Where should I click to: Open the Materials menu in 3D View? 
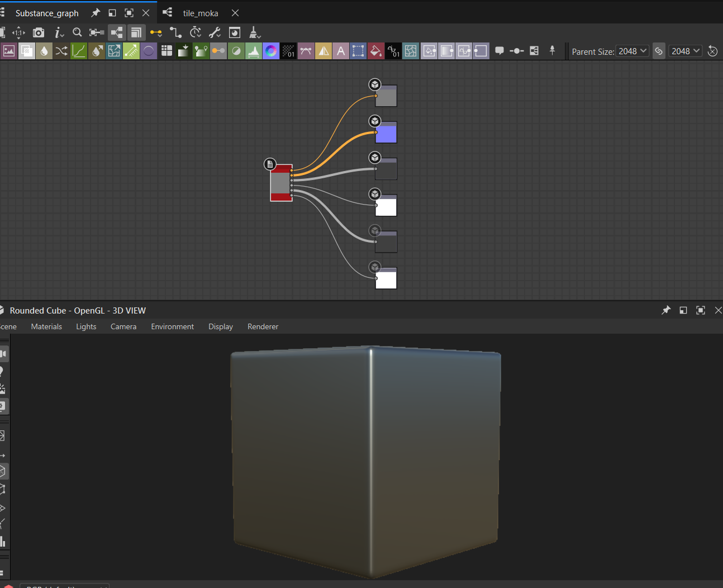(46, 326)
